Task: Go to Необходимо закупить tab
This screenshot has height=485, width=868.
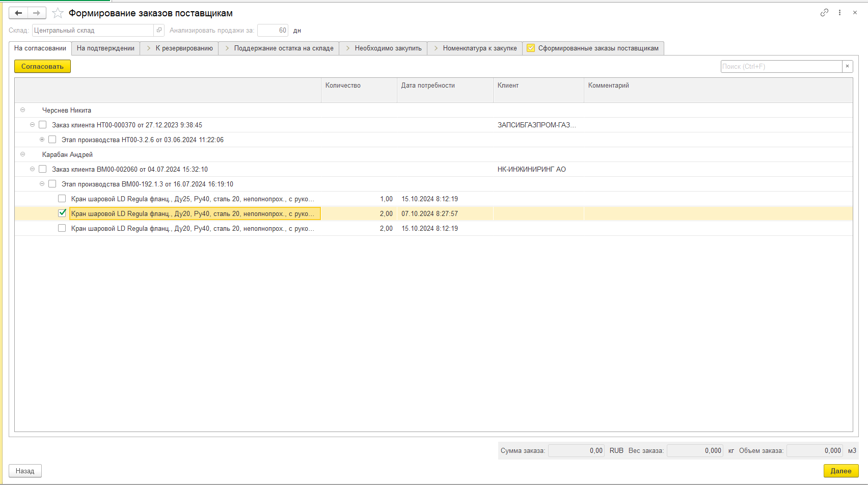Action: tap(383, 48)
